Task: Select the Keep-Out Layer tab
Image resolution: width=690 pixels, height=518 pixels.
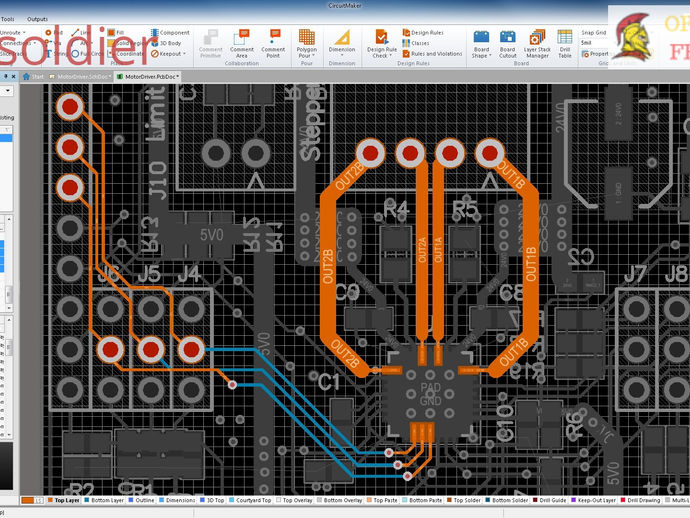Action: (x=593, y=500)
